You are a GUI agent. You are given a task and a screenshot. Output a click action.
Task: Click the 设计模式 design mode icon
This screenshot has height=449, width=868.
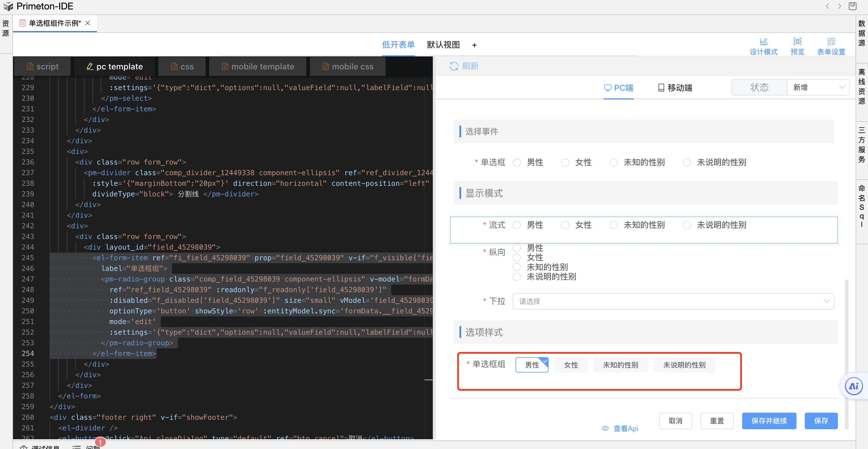coord(763,41)
